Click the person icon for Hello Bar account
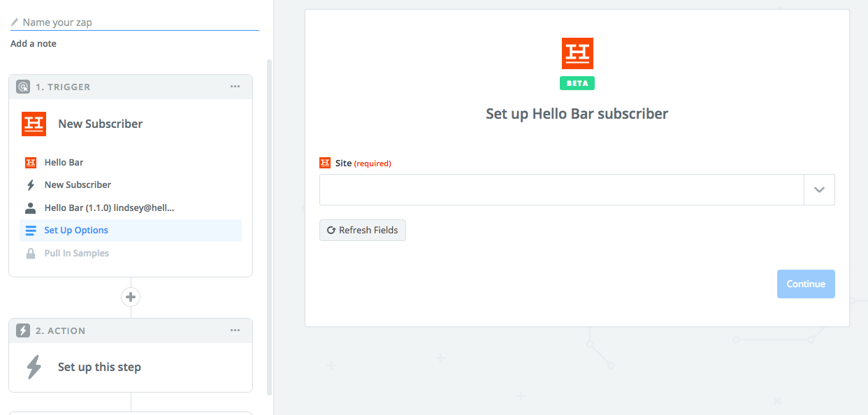Viewport: 868px width, 415px height. point(30,207)
